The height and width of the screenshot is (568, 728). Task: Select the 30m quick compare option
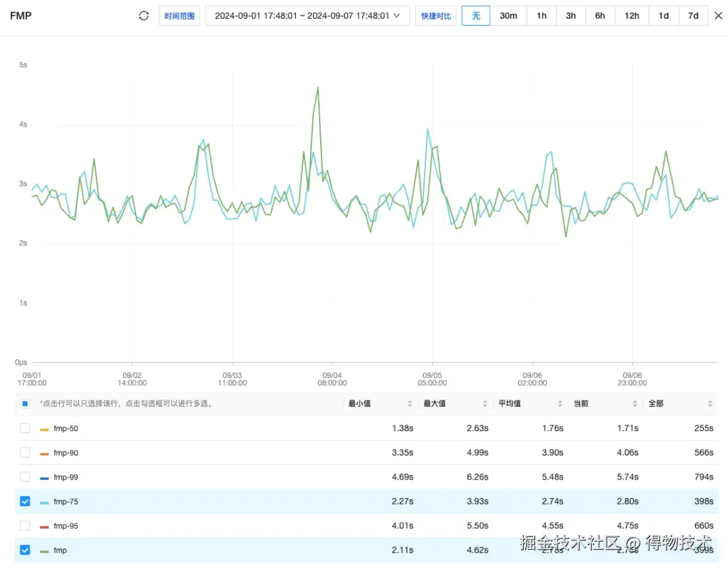click(x=508, y=15)
